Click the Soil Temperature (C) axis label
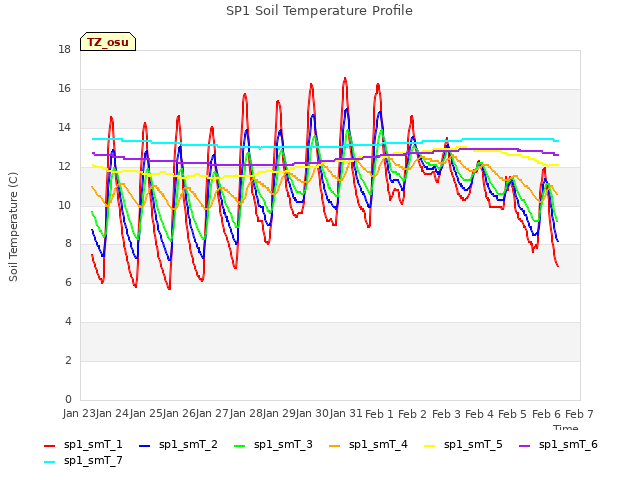Screen dimensions: 640x480 [x=13, y=227]
